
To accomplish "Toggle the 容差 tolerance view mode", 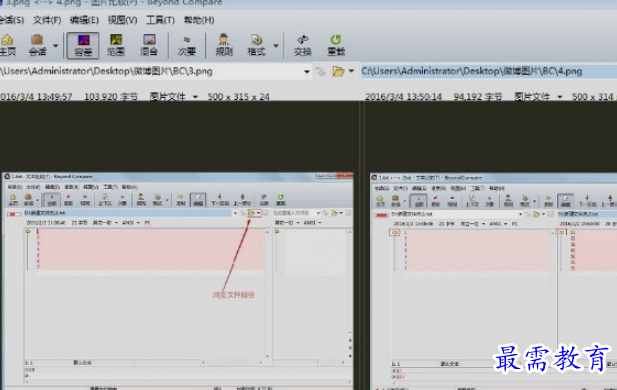I will coord(83,46).
